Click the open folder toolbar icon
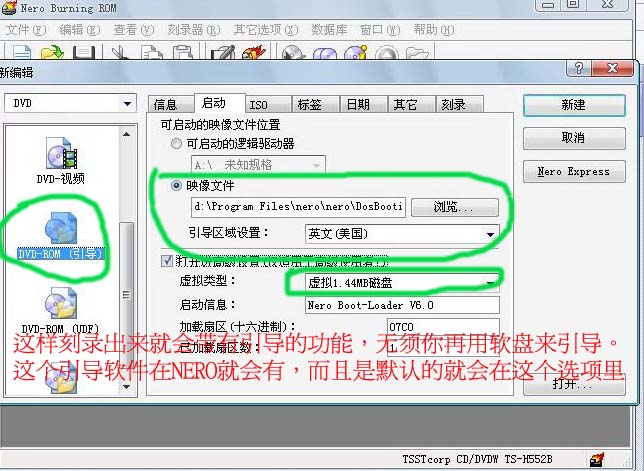 (52, 52)
